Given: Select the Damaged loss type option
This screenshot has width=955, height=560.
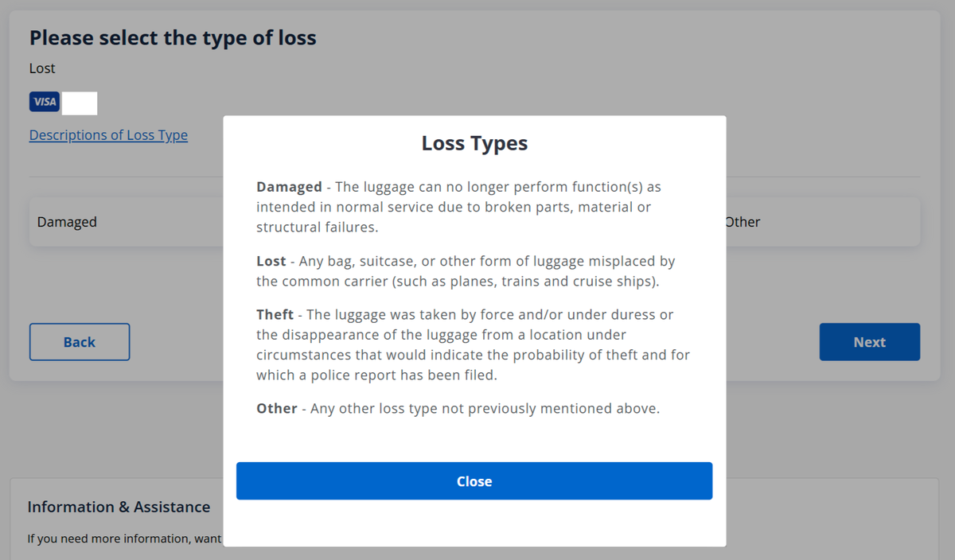Looking at the screenshot, I should point(67,222).
